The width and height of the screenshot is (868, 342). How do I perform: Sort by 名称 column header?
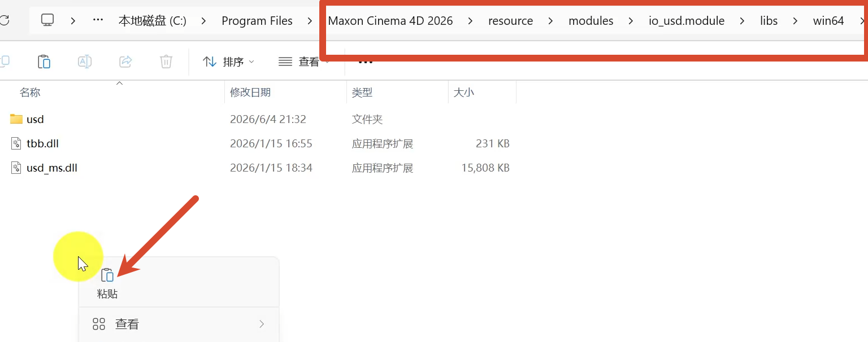[30, 92]
